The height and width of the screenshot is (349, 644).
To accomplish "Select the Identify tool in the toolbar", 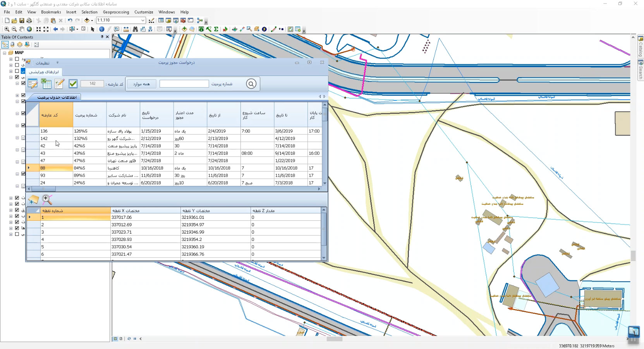I will click(x=101, y=29).
